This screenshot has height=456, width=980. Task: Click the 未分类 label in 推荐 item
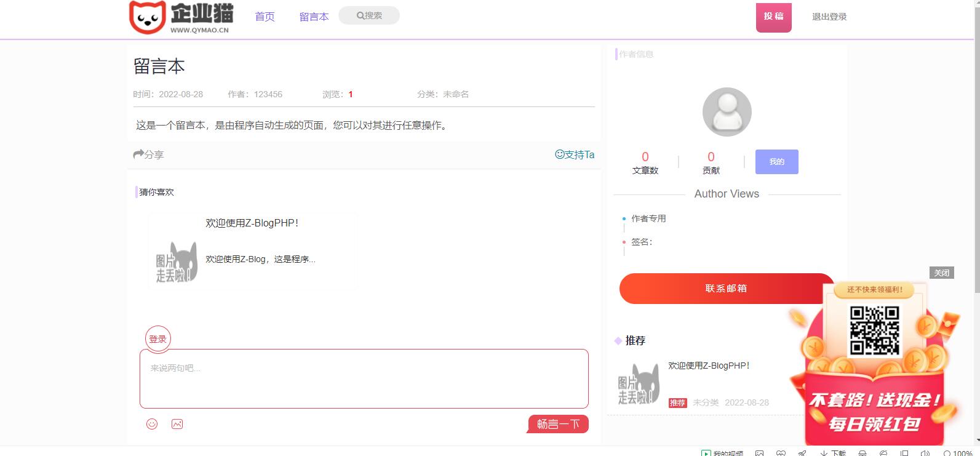pos(706,402)
